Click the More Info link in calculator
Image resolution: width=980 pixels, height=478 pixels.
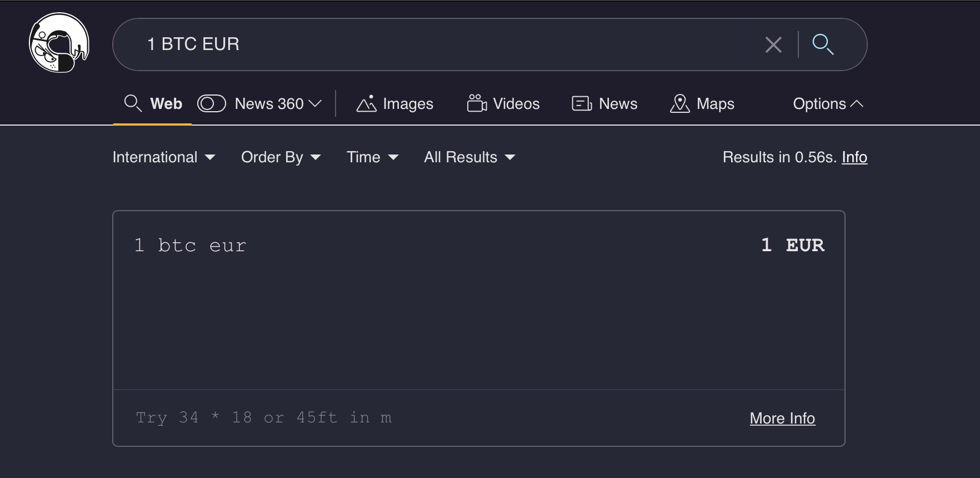pos(782,418)
